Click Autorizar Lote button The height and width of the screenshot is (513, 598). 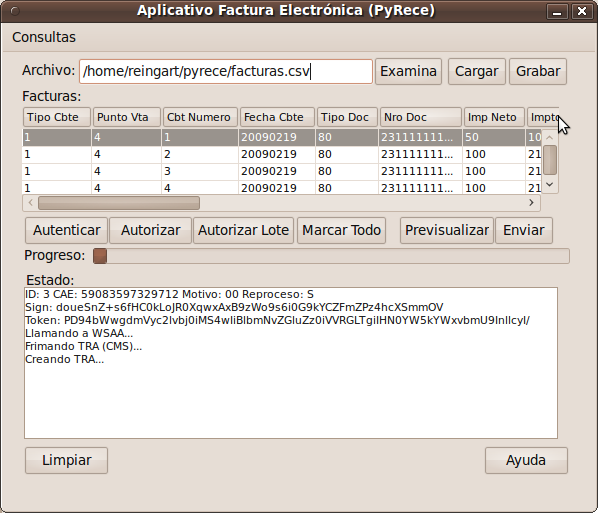pyautogui.click(x=243, y=230)
